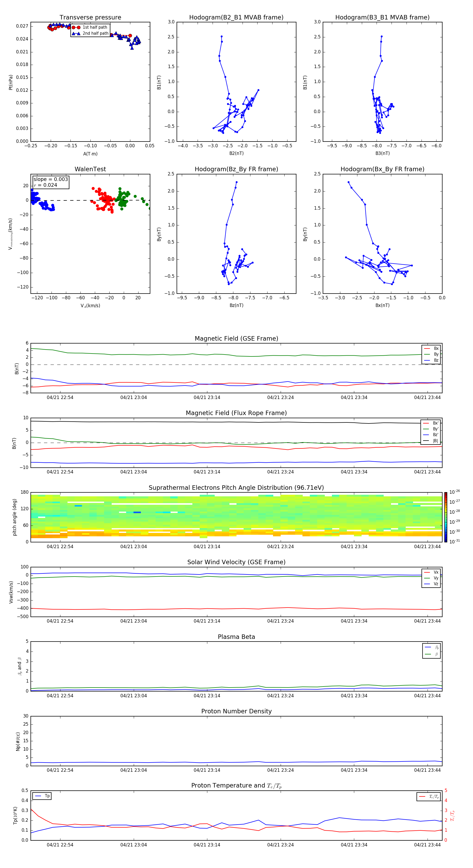Click the 'A(T·m)' x-axis label

(90, 154)
